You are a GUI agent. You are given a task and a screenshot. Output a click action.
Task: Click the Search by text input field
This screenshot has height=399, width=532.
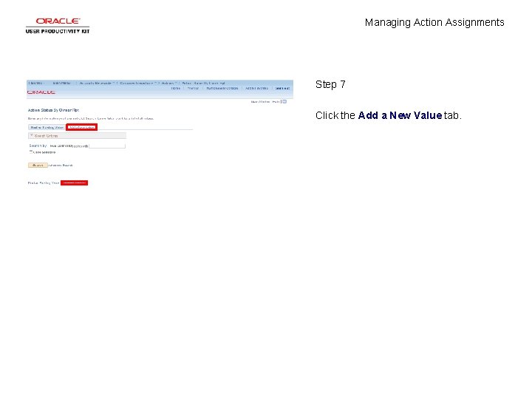(107, 146)
